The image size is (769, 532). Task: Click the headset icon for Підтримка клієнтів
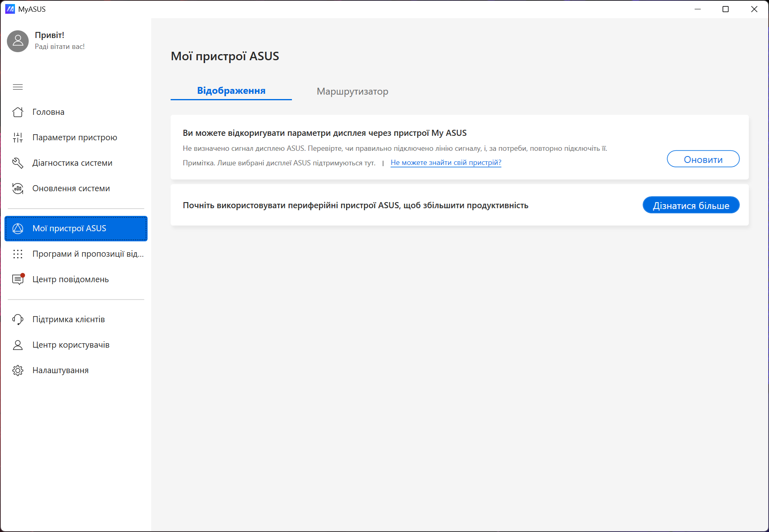18,319
